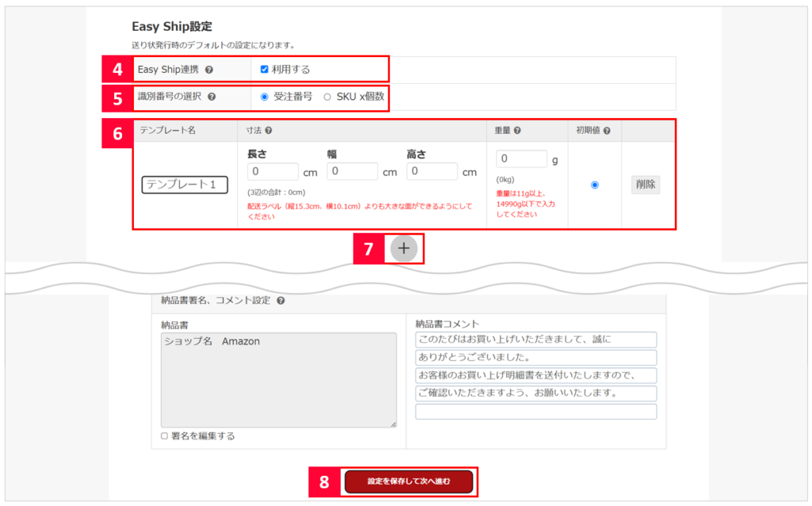Add a new template with plus button
This screenshot has width=812, height=506.
[404, 248]
